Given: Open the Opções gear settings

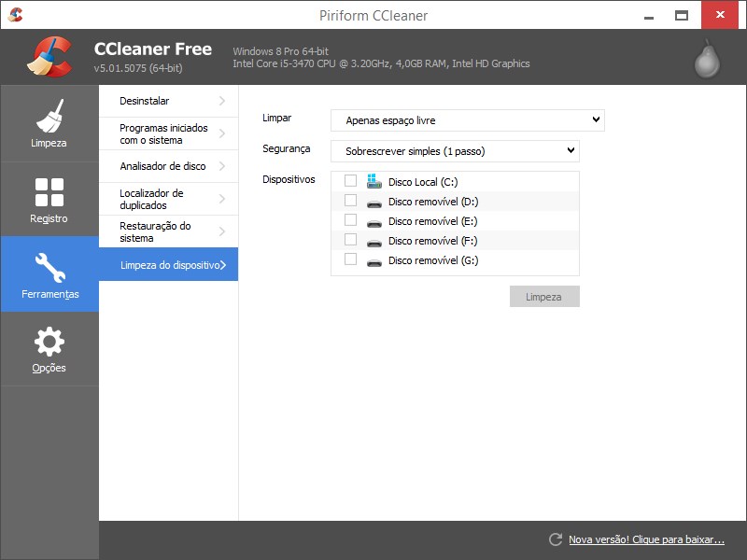Looking at the screenshot, I should (49, 349).
